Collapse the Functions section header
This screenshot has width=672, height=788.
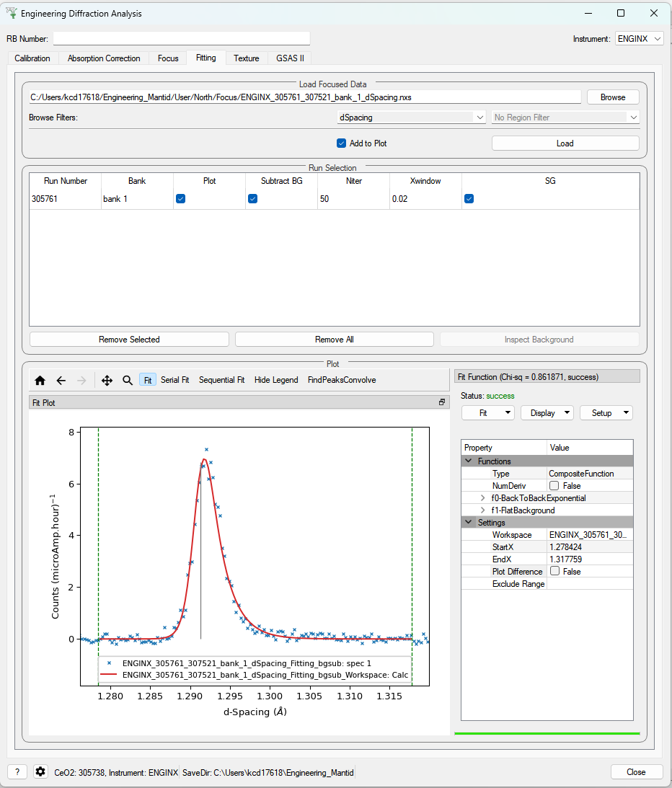tap(469, 461)
